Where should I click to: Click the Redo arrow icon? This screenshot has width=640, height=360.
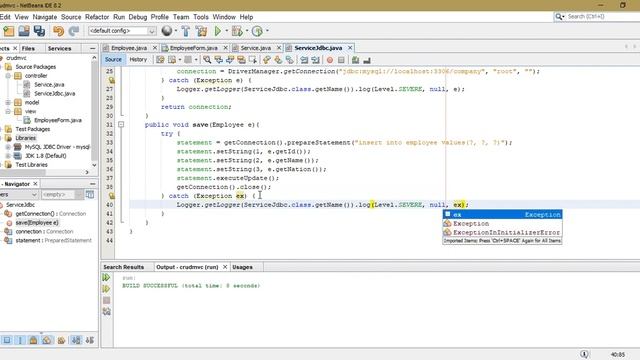(73, 31)
